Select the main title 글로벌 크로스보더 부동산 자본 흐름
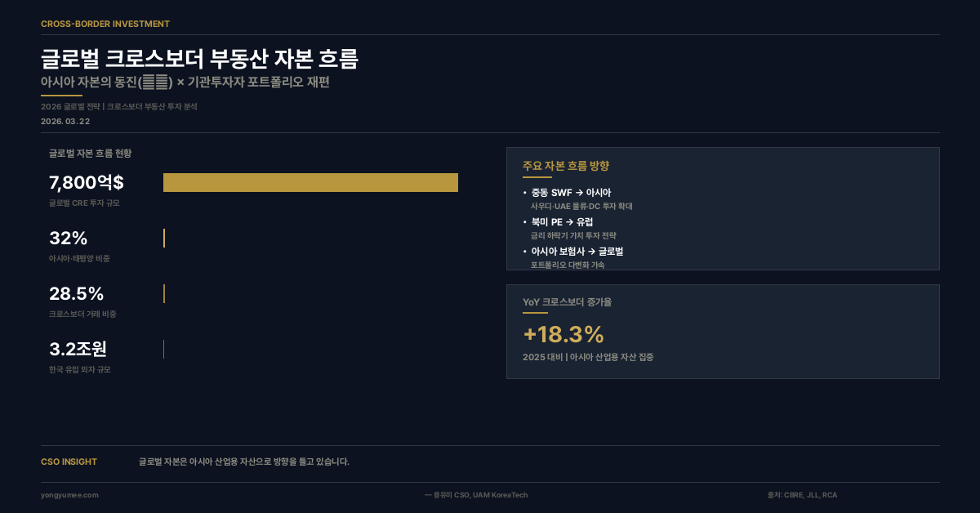Screen dimensions: 980x513 (x=199, y=59)
